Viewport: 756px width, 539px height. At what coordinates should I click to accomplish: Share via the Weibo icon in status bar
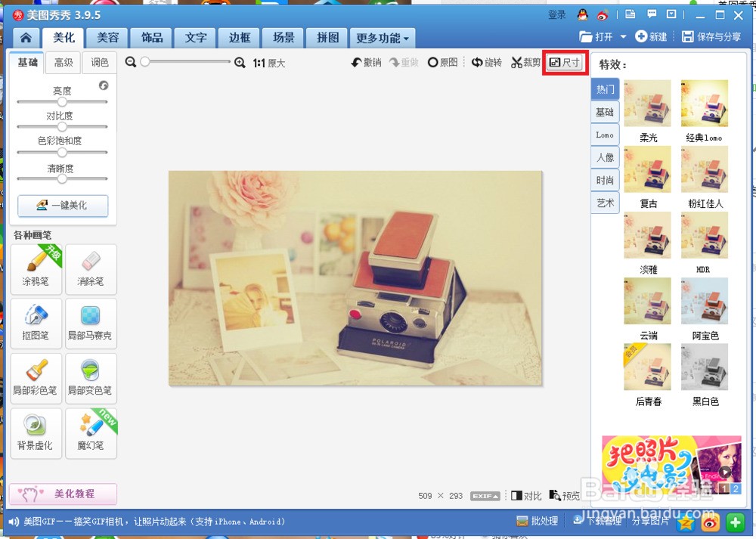[x=711, y=522]
